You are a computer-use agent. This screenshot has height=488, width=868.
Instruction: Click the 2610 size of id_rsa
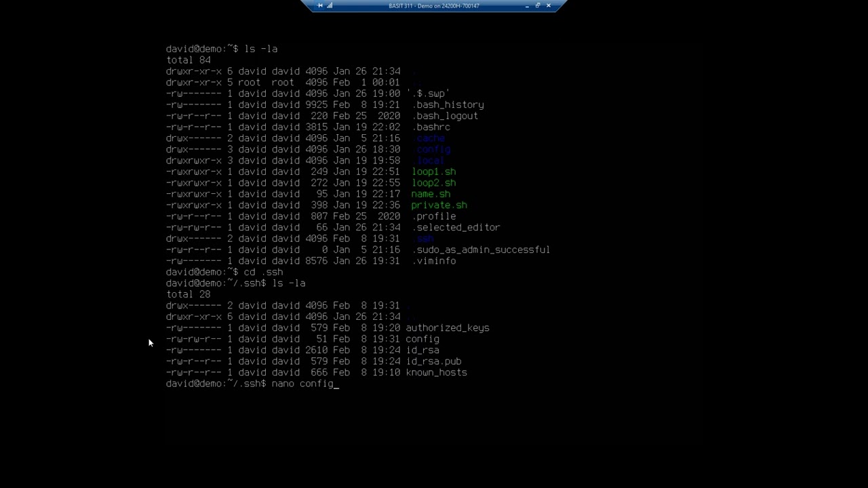click(316, 350)
